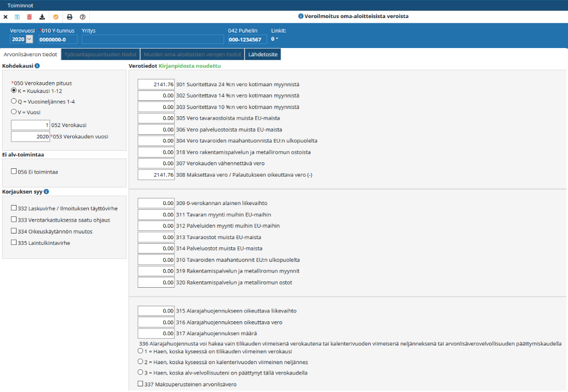
Task: Click the info icon next to Kohdekausi
Action: (x=37, y=66)
